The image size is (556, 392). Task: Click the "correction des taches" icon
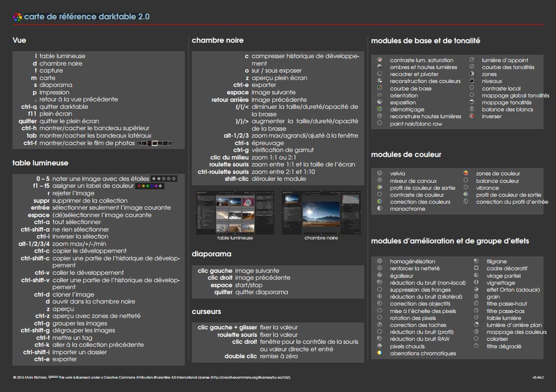click(x=380, y=324)
